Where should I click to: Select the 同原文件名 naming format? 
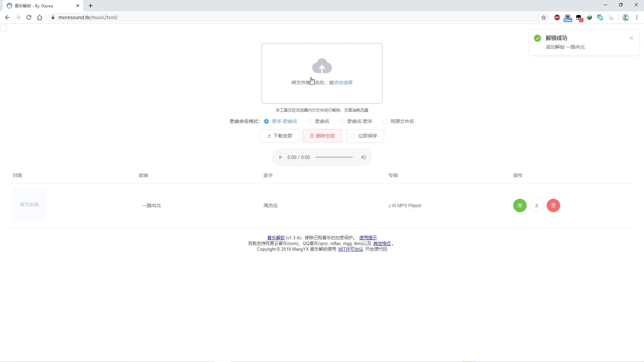pos(385,121)
